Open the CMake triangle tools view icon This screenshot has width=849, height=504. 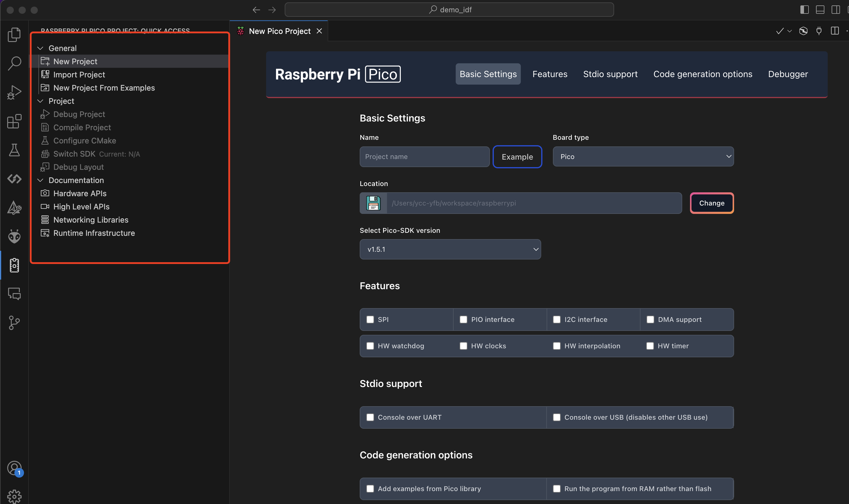click(x=14, y=208)
